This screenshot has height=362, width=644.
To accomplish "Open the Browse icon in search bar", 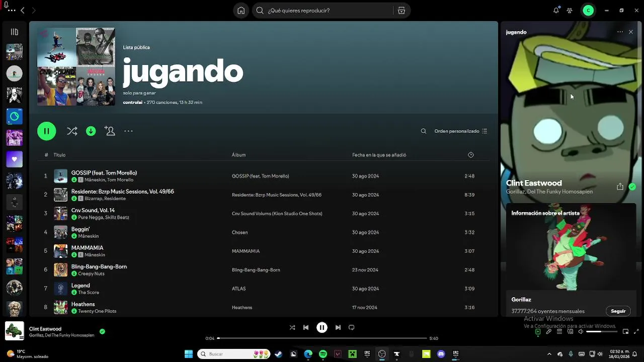I will (x=401, y=11).
